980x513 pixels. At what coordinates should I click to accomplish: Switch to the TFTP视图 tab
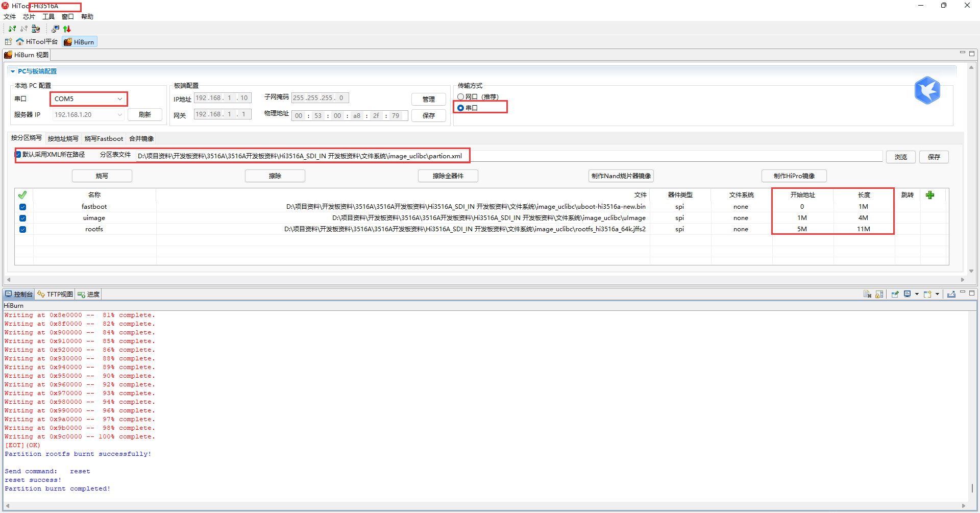coord(55,295)
